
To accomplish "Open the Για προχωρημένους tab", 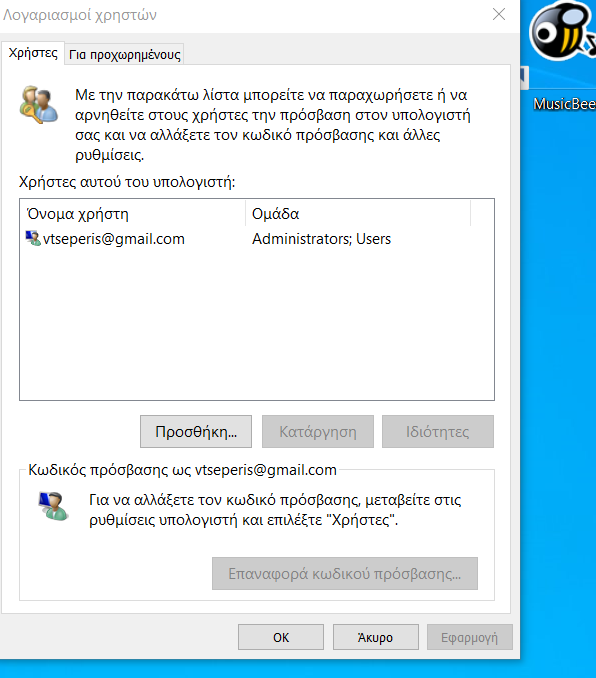I will [125, 54].
